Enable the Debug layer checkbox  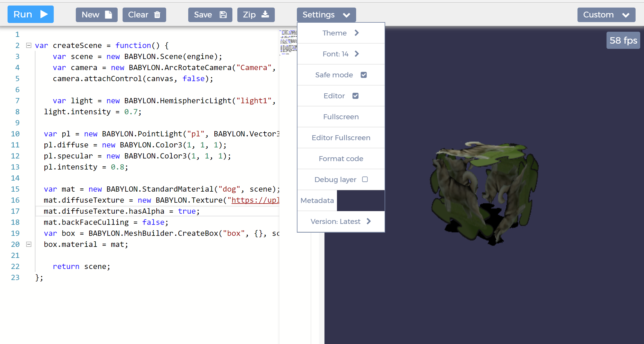[365, 179]
